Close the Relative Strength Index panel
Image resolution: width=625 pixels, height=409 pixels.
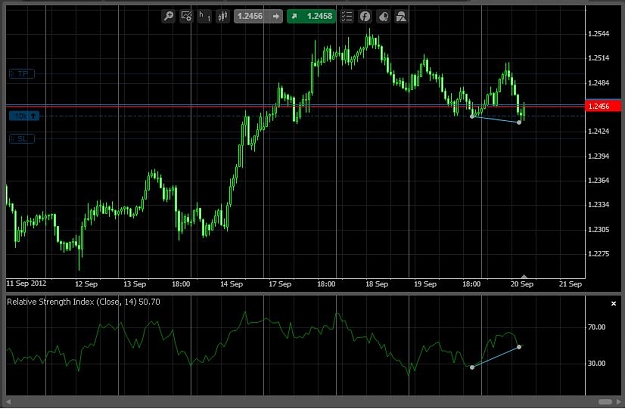coord(613,304)
